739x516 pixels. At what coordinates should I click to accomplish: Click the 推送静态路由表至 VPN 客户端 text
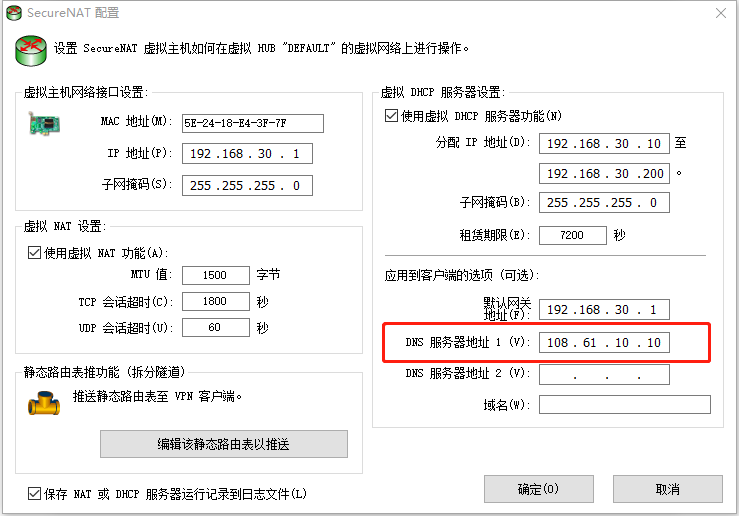pyautogui.click(x=157, y=397)
